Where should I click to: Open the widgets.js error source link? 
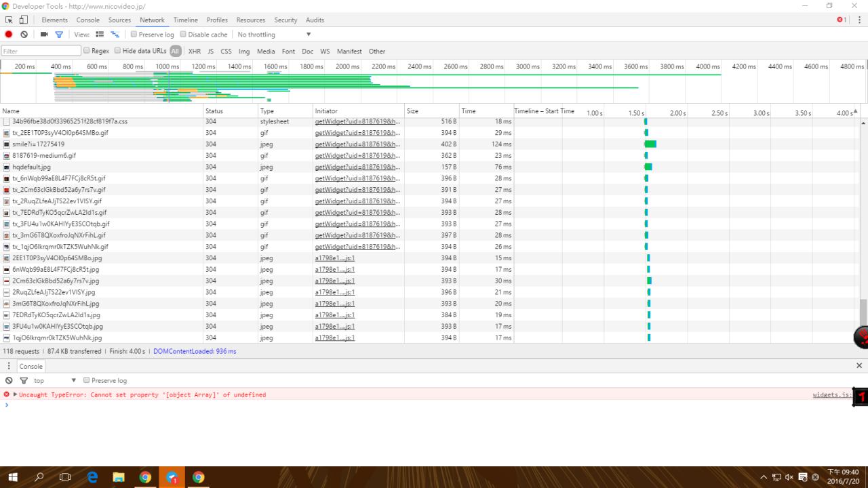(831, 394)
